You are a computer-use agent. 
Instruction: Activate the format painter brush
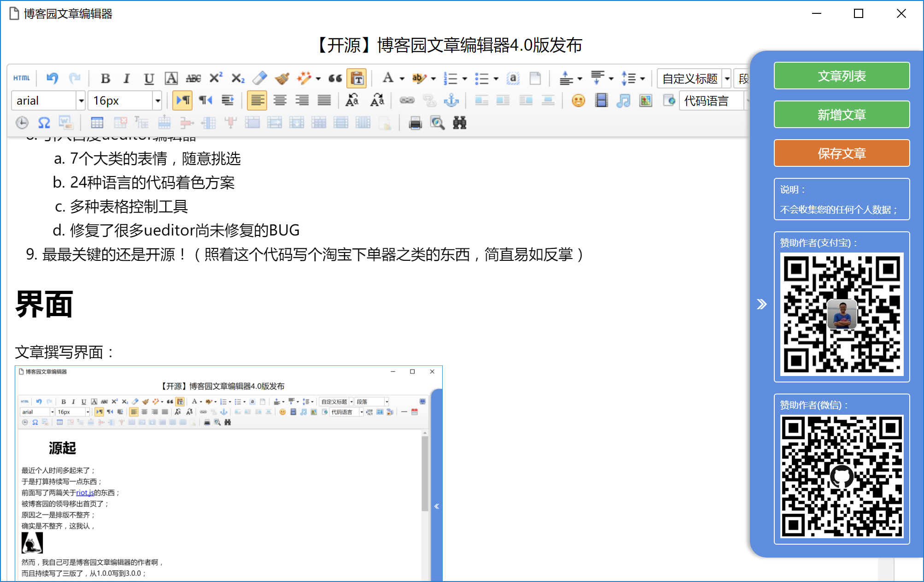point(282,78)
